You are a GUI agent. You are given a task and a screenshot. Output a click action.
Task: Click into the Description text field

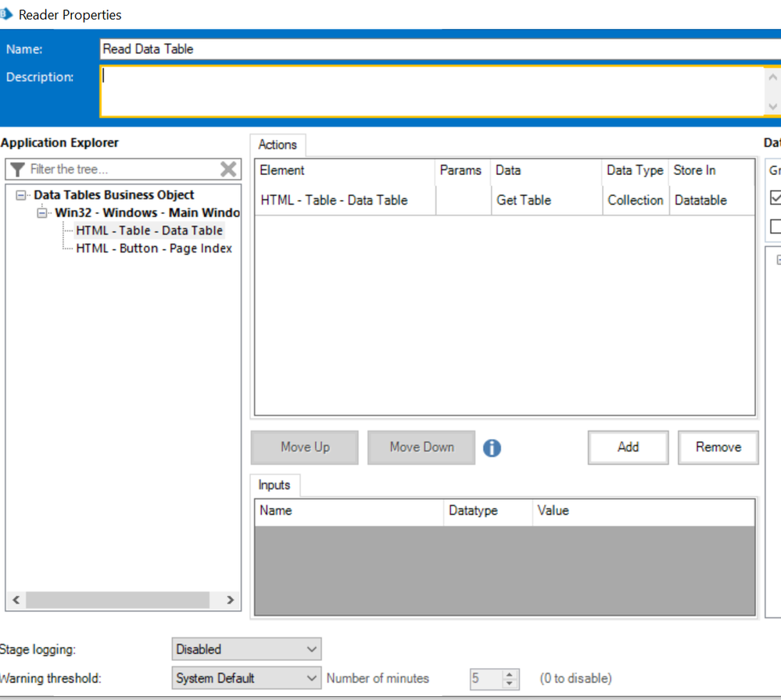pyautogui.click(x=430, y=91)
